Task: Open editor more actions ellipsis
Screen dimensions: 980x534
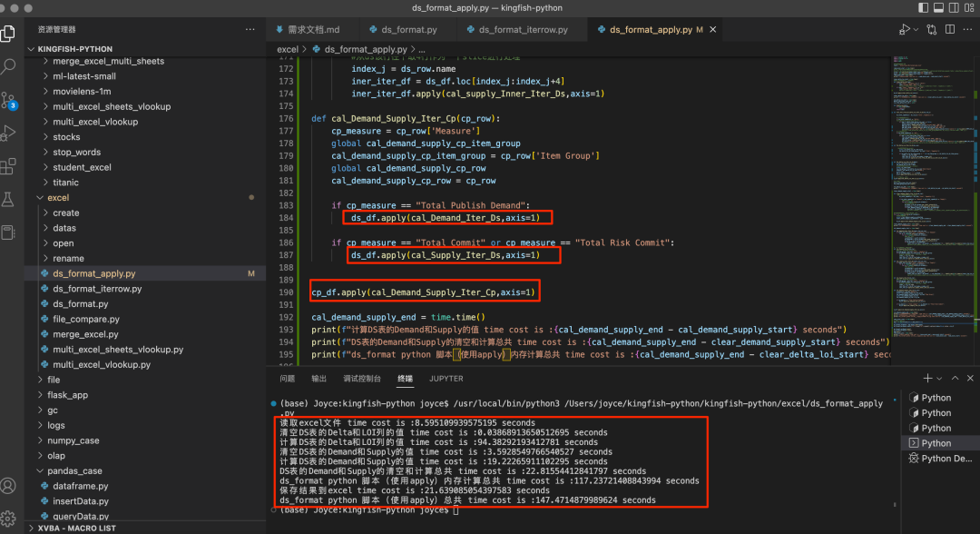Action: [967, 29]
